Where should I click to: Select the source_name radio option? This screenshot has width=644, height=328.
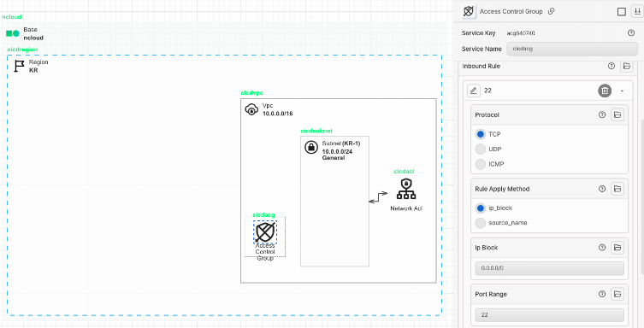coord(480,223)
